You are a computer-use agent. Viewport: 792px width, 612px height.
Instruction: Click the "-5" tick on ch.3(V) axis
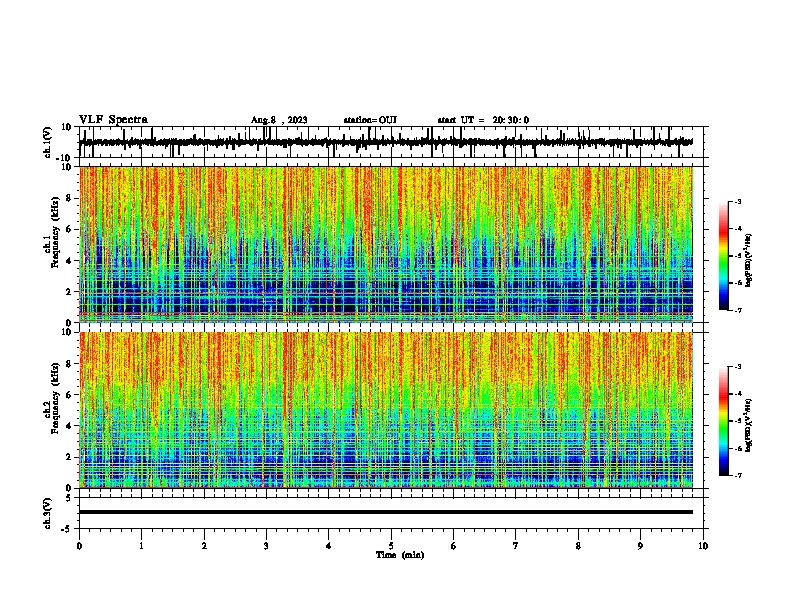click(67, 529)
